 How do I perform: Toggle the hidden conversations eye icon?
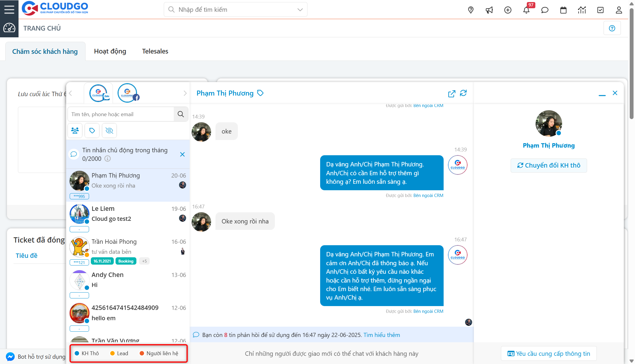[x=109, y=130]
